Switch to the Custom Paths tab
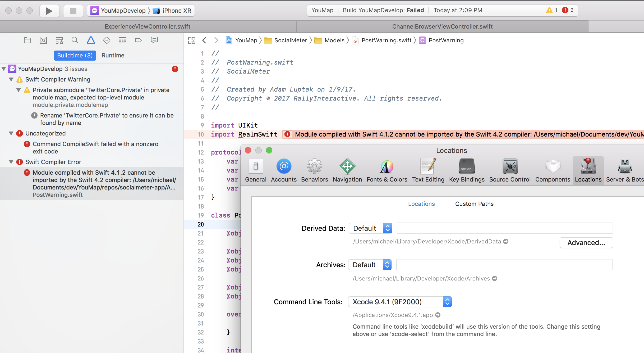The width and height of the screenshot is (644, 353). click(474, 204)
